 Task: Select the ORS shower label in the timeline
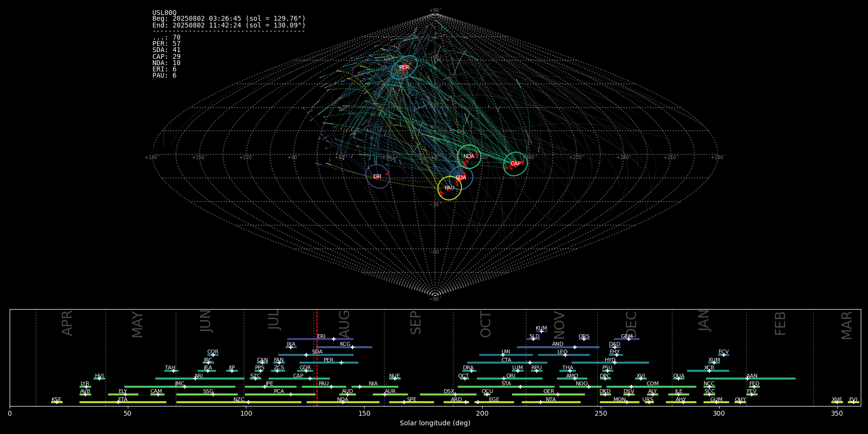584,337
